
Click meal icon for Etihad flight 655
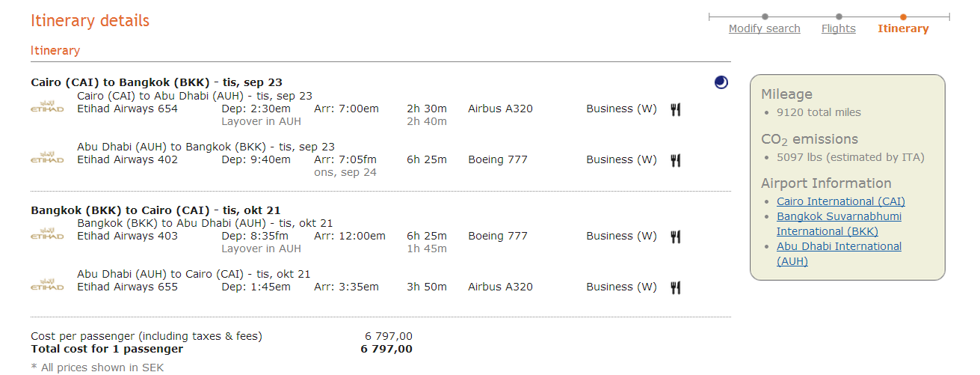[676, 287]
